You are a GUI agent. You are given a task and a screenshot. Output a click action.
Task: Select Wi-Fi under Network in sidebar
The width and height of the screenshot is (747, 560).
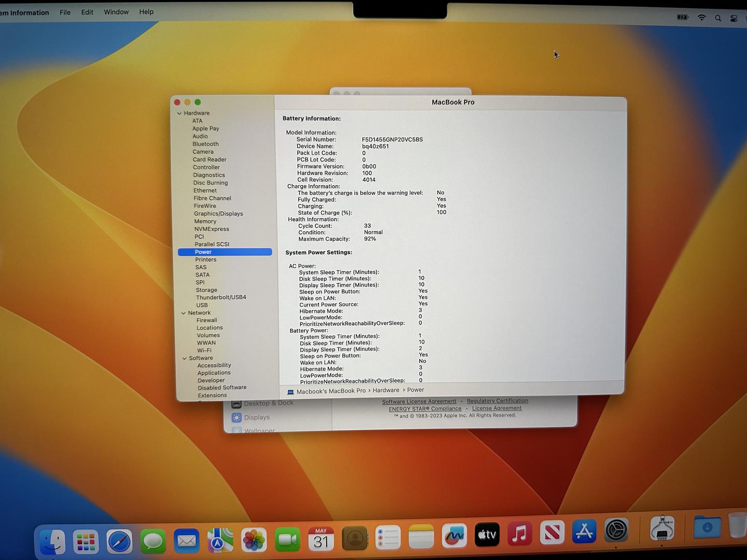point(204,351)
